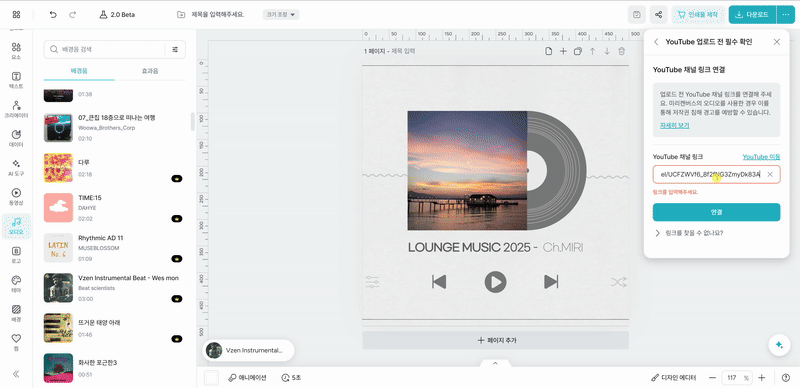800x388 pixels.
Task: Select the 뜨거운 태양 아래 track
Action: [114, 328]
